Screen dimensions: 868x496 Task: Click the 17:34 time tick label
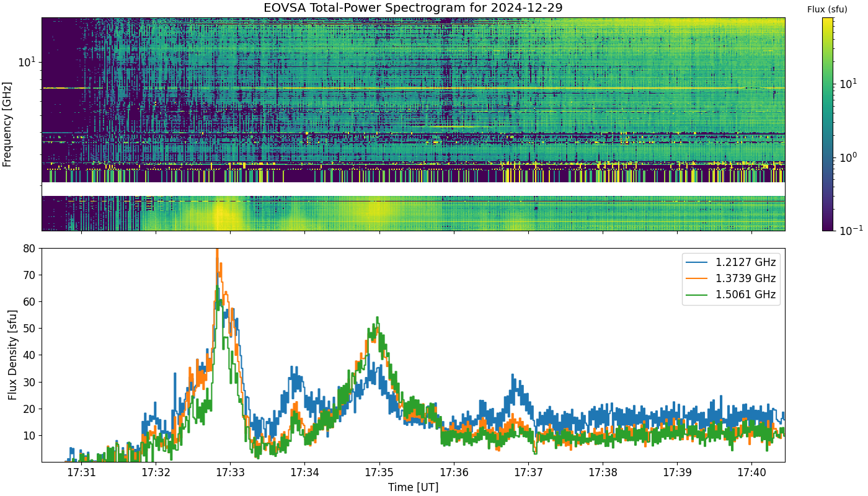pyautogui.click(x=304, y=472)
